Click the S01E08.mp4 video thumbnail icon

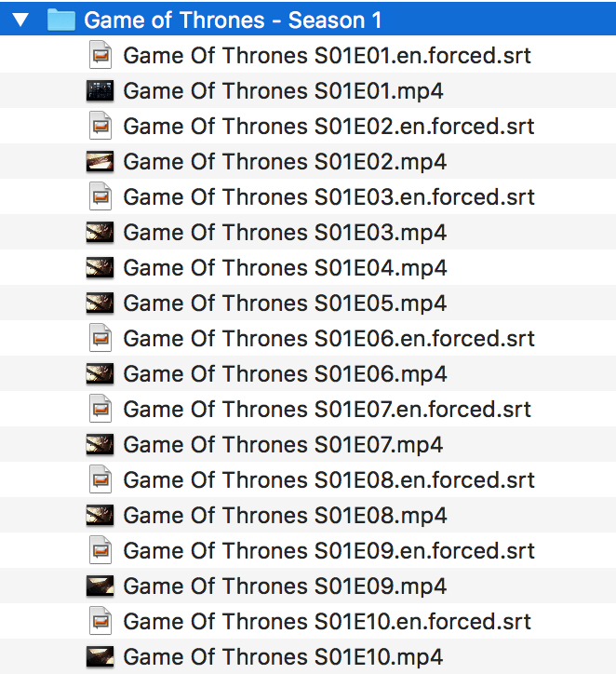point(100,515)
